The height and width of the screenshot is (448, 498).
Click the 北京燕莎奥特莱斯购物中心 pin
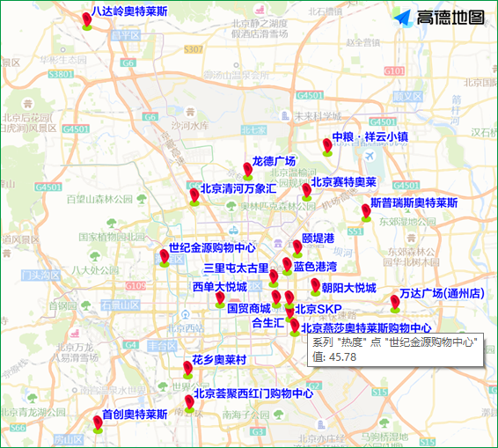(x=295, y=327)
